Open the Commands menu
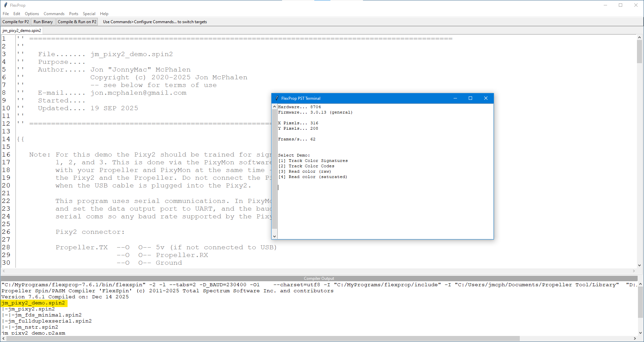The width and height of the screenshot is (644, 342). (x=54, y=14)
